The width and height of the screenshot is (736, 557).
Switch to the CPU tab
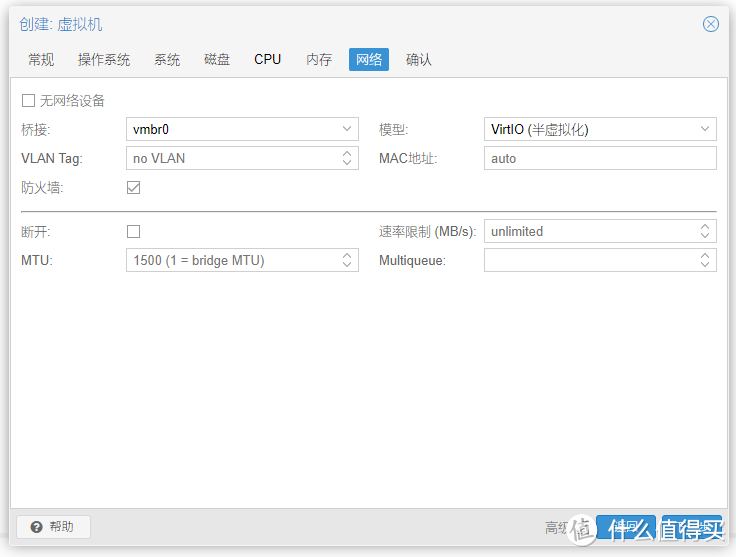pyautogui.click(x=267, y=59)
